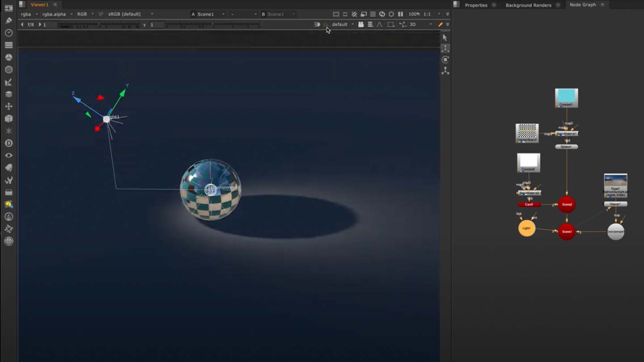Select the yellow Light1 node
The image size is (644, 362).
(x=526, y=228)
